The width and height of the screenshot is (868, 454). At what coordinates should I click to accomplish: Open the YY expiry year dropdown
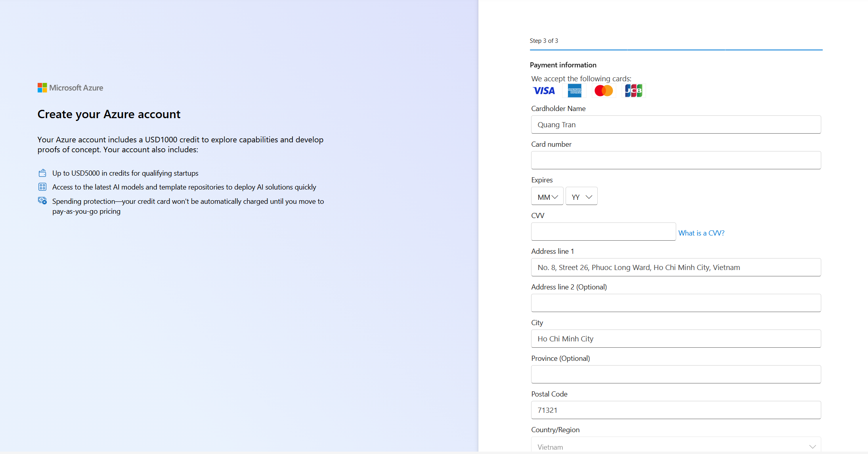click(x=581, y=196)
